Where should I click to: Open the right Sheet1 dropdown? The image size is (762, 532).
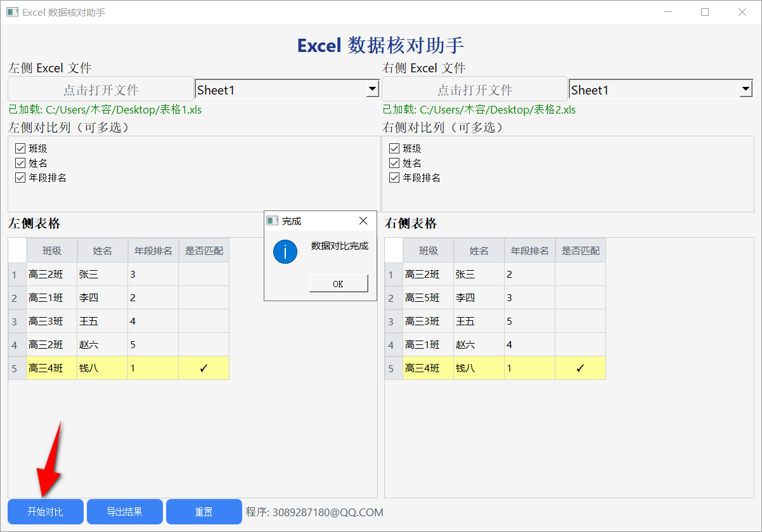[661, 89]
